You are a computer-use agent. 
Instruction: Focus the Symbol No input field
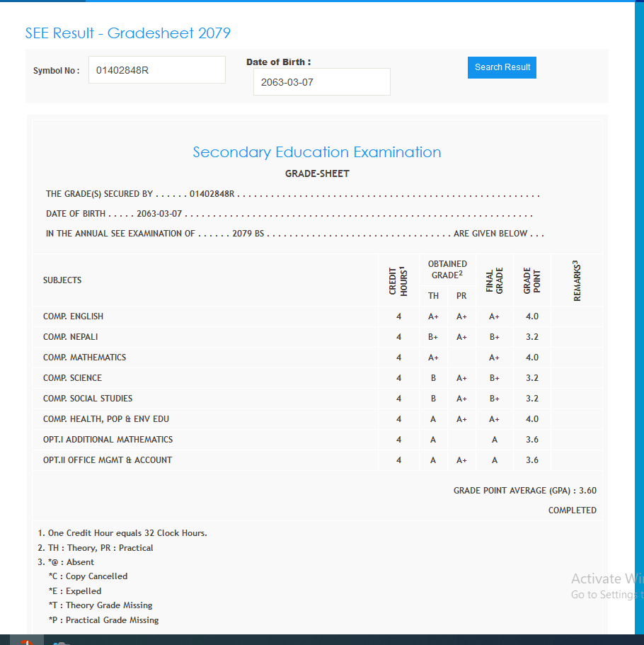point(156,70)
